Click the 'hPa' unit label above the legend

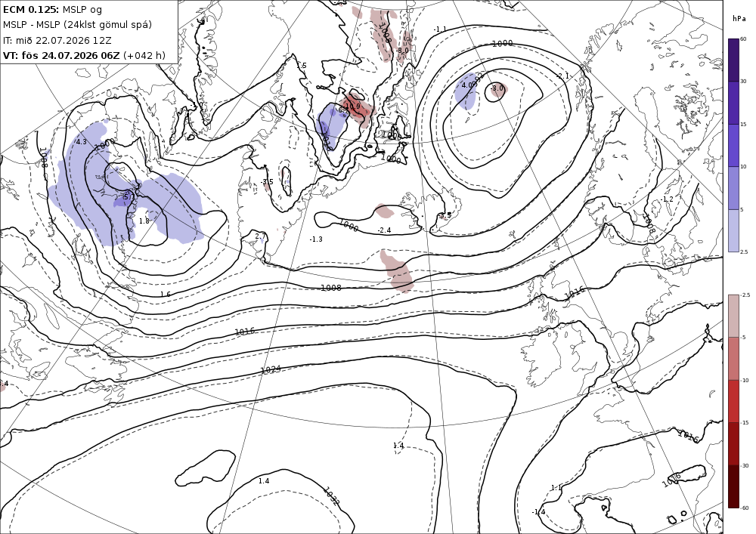738,19
